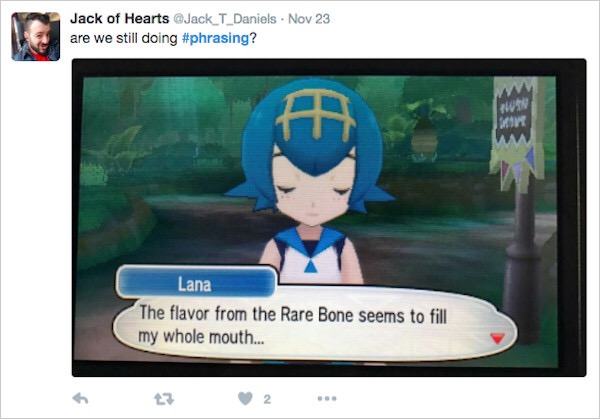The width and height of the screenshot is (600, 419).
Task: Click Lana's face in the attached photo
Action: coord(313,187)
